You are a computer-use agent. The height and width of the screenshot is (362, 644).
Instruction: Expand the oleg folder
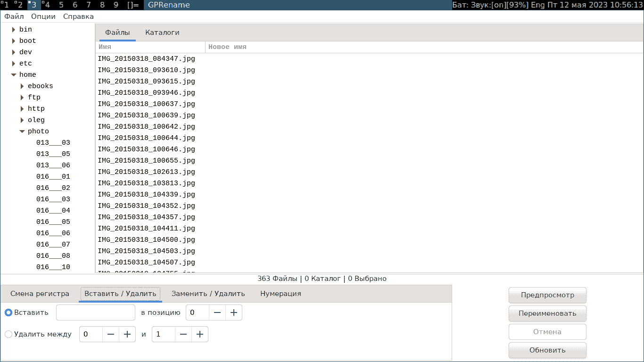(x=22, y=120)
